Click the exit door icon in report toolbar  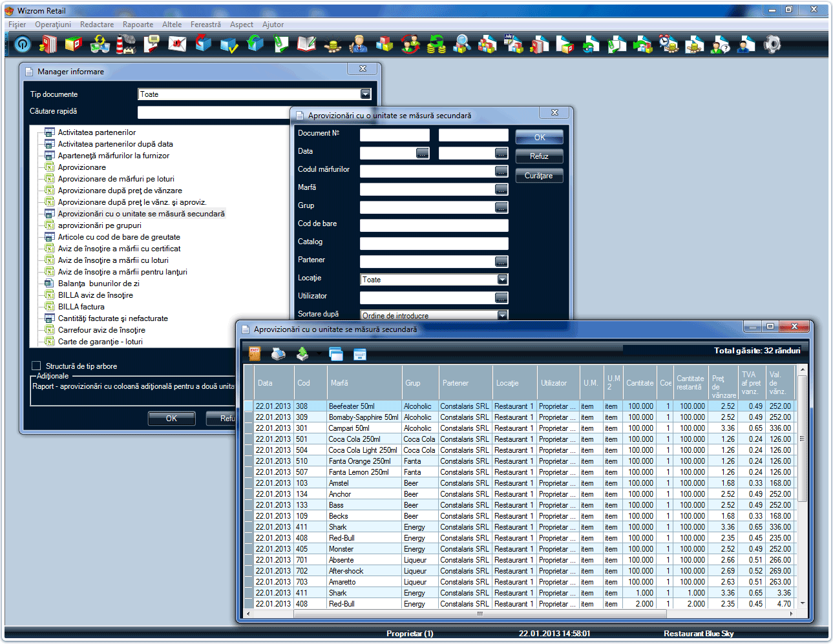[255, 354]
